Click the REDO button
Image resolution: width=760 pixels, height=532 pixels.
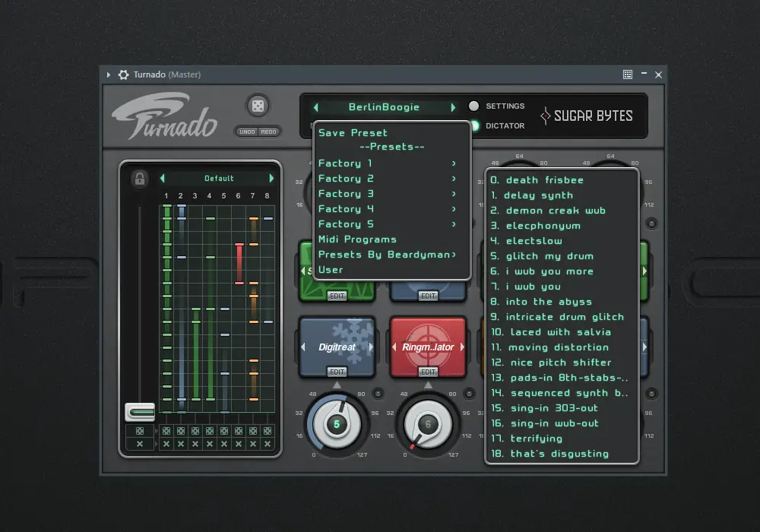pyautogui.click(x=268, y=131)
